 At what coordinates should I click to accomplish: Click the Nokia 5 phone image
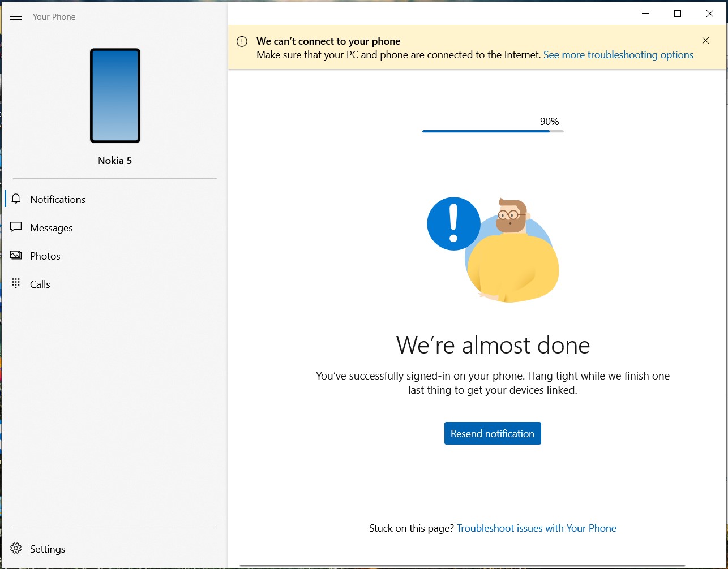coord(115,96)
